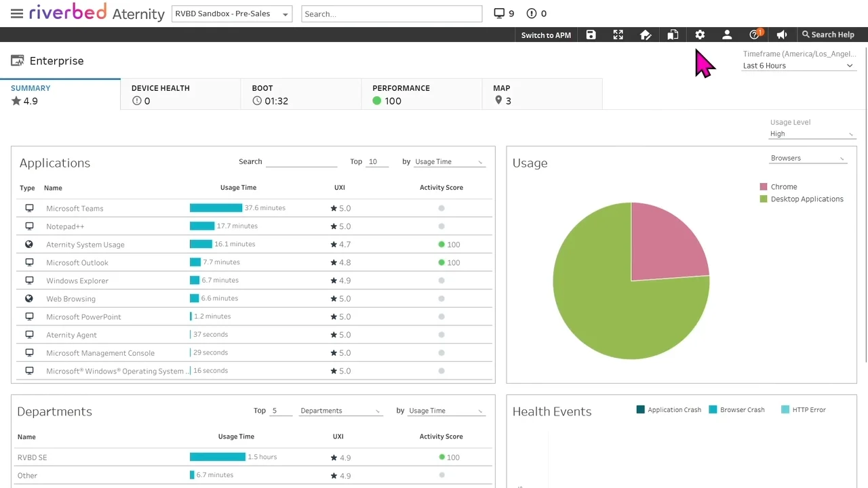Viewport: 868px width, 488px height.
Task: Open the Departments grouping dropdown
Action: coord(341,411)
